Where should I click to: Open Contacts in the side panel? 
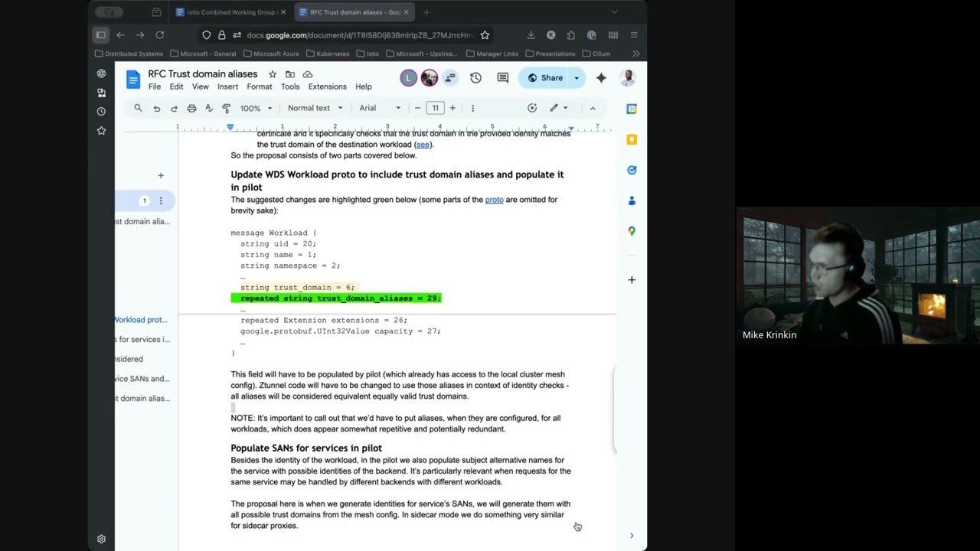click(632, 201)
